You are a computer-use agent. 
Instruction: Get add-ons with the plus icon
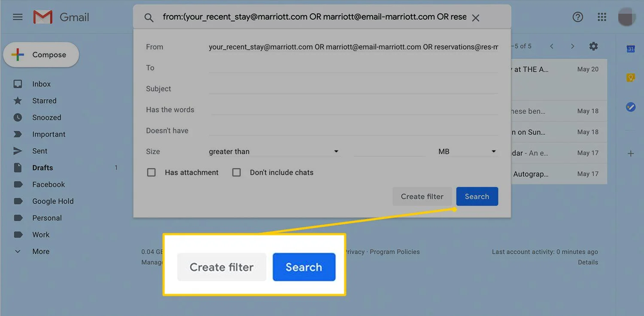[630, 153]
